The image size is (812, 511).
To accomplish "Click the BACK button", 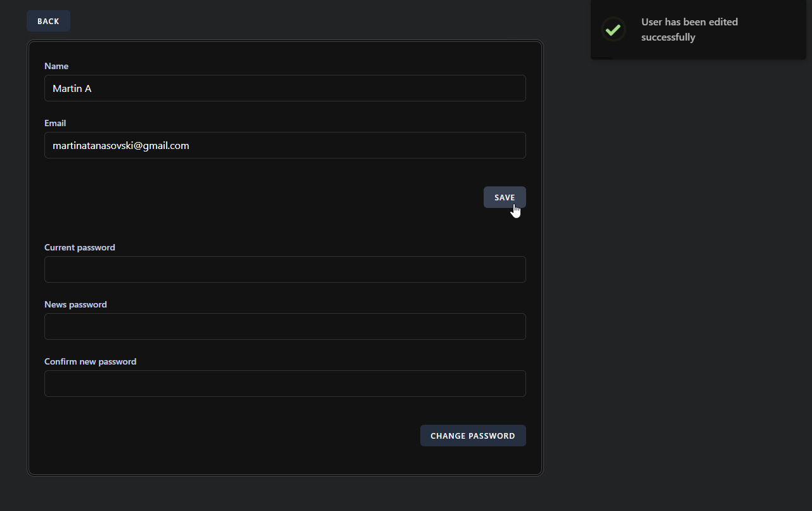I will (x=48, y=21).
